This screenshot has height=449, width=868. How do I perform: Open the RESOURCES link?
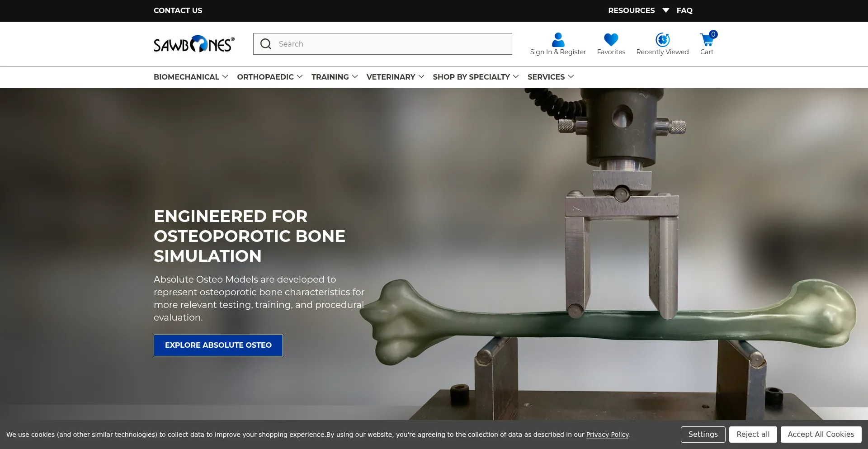coord(631,10)
